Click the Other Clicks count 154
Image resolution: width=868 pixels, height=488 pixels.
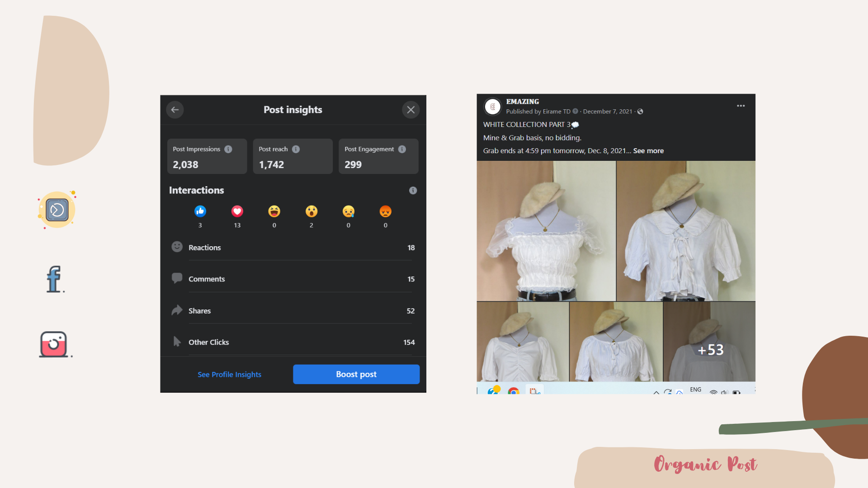[x=409, y=343]
